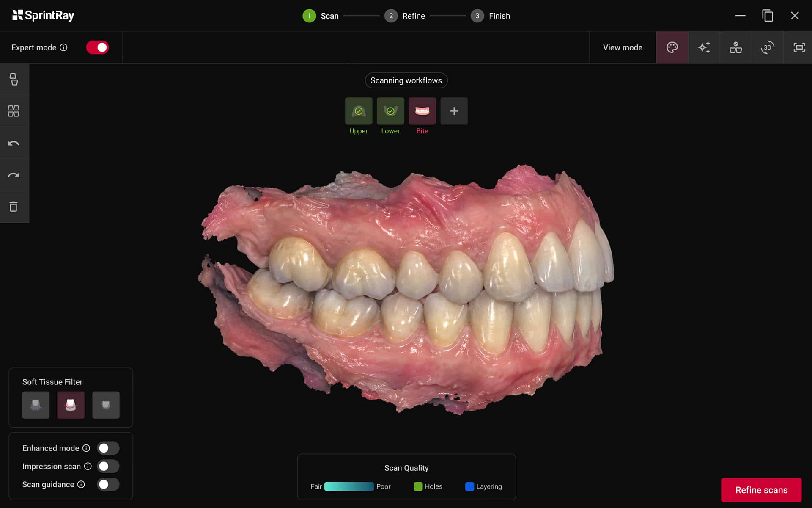Go to the Finish step
812x508 pixels.
491,16
